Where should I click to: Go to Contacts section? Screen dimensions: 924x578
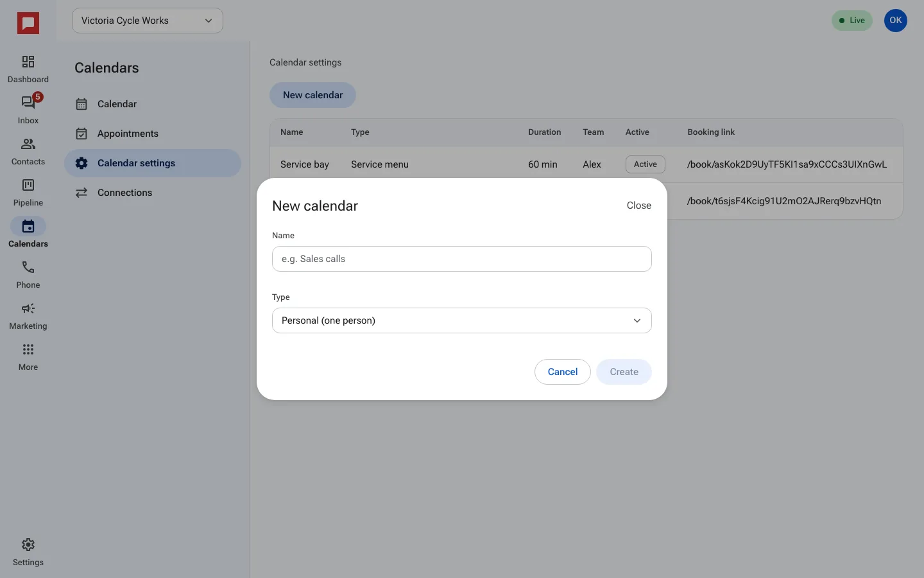pyautogui.click(x=28, y=151)
